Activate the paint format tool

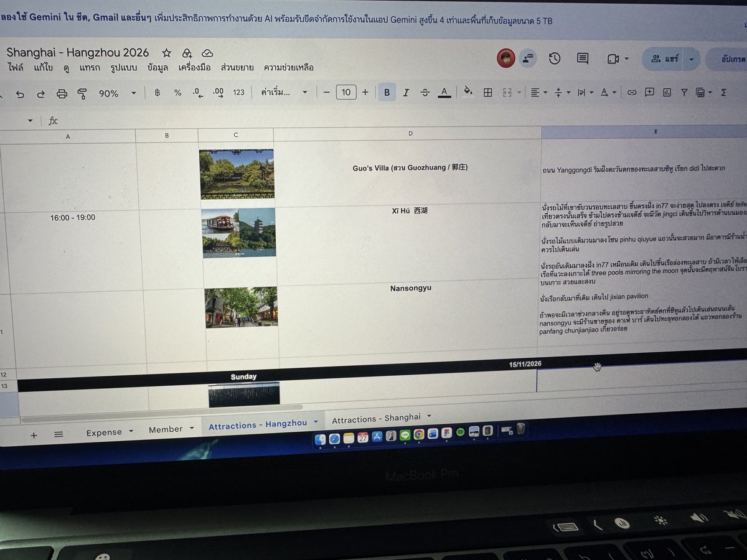[82, 93]
